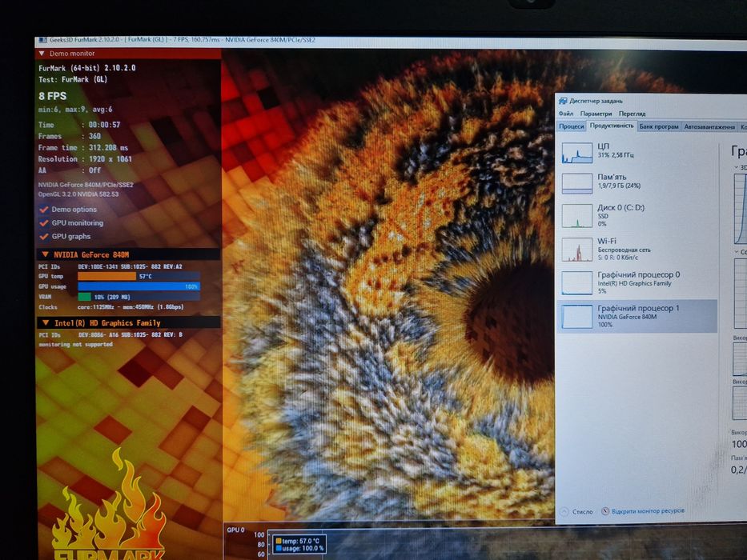Click the min:6, max:9, avg:6 line
This screenshot has width=747, height=560.
coord(75,110)
